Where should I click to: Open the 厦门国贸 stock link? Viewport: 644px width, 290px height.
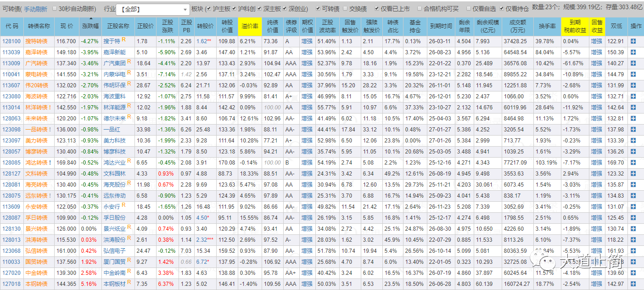click(x=114, y=262)
